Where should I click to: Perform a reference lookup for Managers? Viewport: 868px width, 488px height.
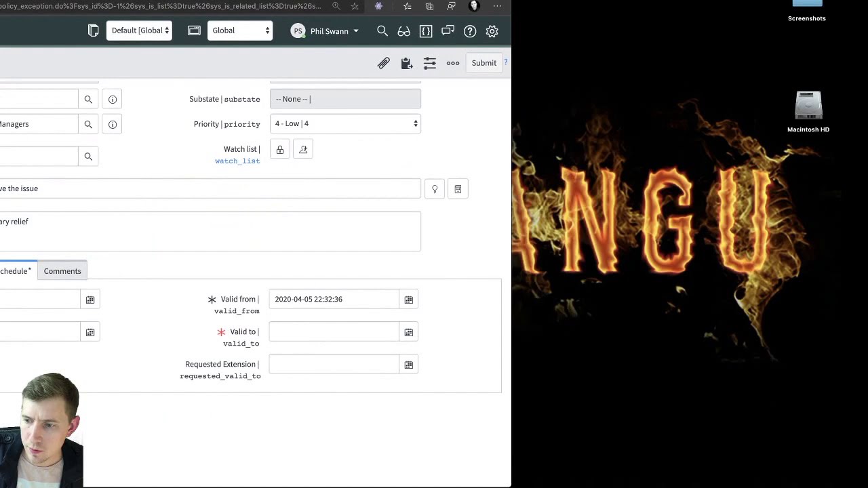click(x=88, y=123)
